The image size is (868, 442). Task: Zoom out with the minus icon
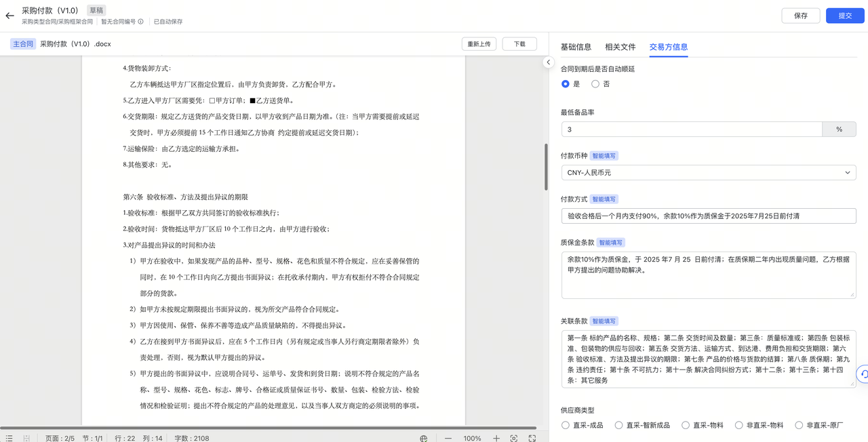(448, 438)
